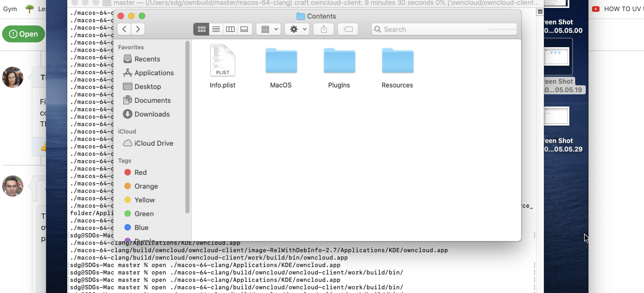Zoom the Contents Finder window with green button
Viewport: 644px width, 293px height.
[142, 16]
